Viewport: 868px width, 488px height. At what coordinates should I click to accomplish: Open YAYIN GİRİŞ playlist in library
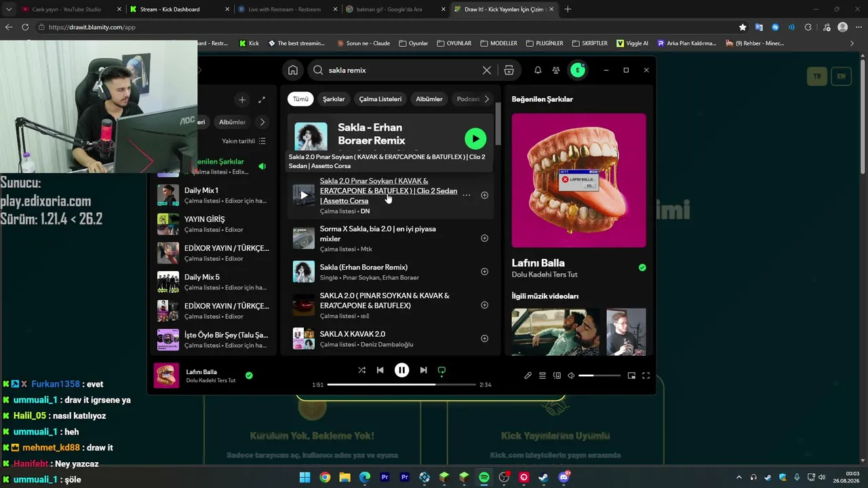pos(214,224)
